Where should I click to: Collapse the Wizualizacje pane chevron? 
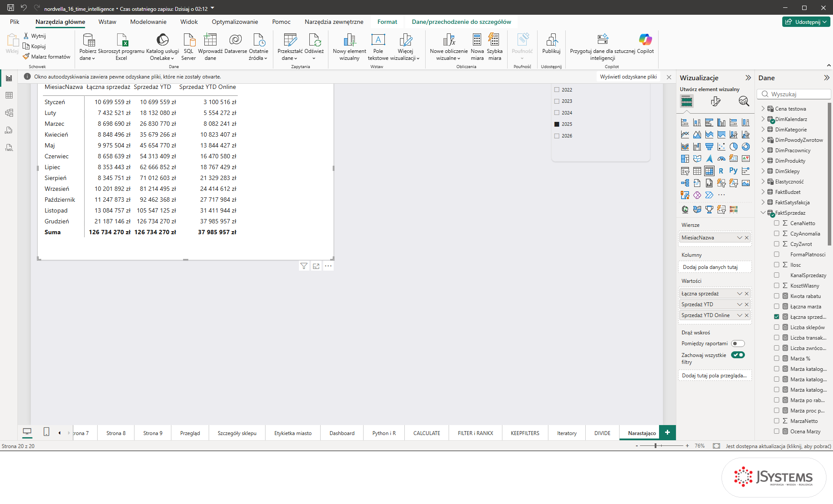pyautogui.click(x=748, y=78)
